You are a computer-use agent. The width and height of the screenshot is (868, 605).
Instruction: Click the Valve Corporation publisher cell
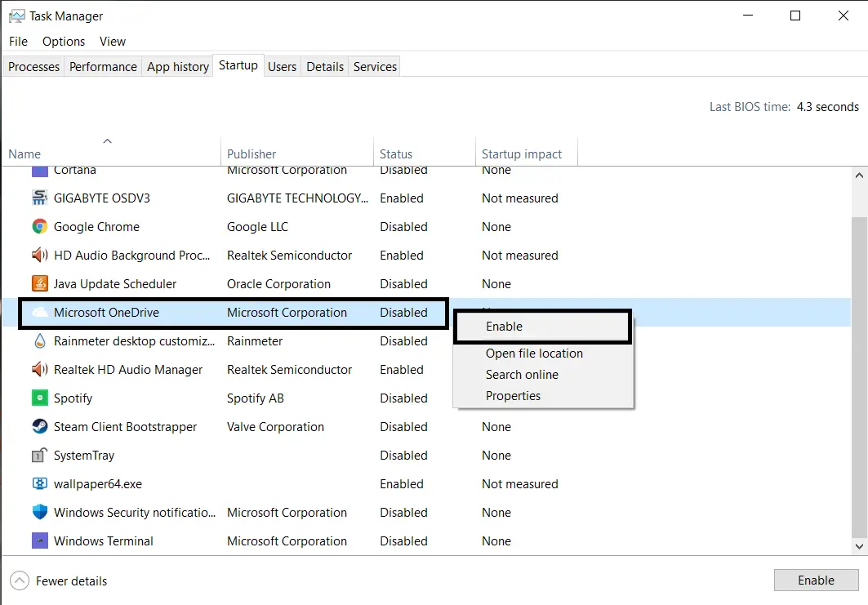pos(275,427)
